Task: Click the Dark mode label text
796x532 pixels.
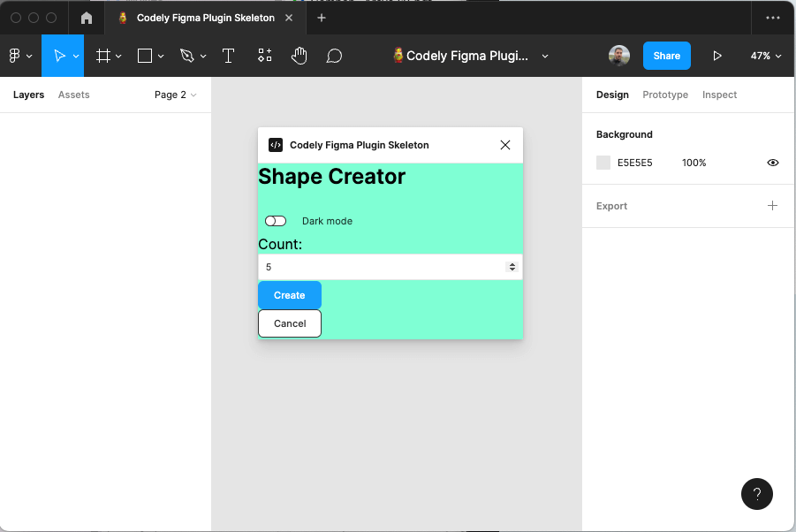Action: point(327,221)
